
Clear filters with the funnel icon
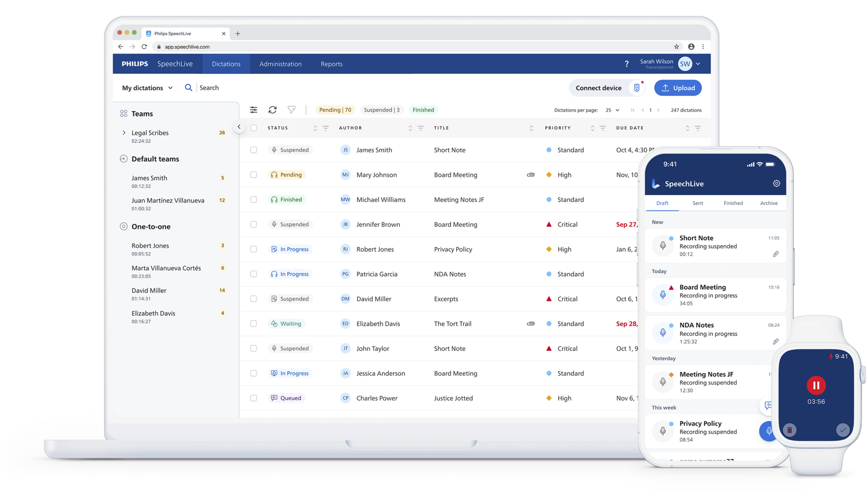(x=292, y=110)
